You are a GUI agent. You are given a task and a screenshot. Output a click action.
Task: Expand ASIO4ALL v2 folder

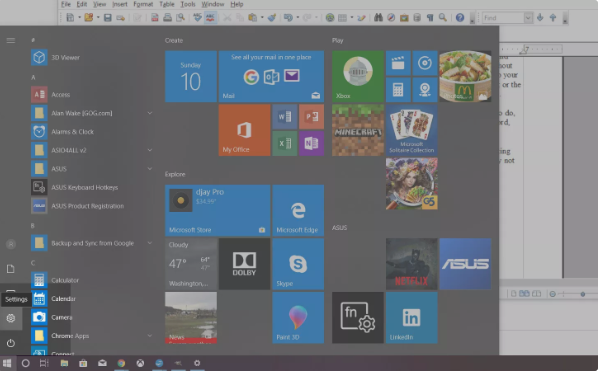(150, 150)
